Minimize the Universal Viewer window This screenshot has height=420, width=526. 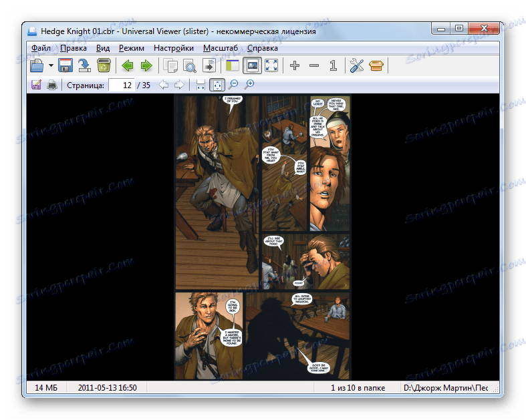(x=441, y=29)
